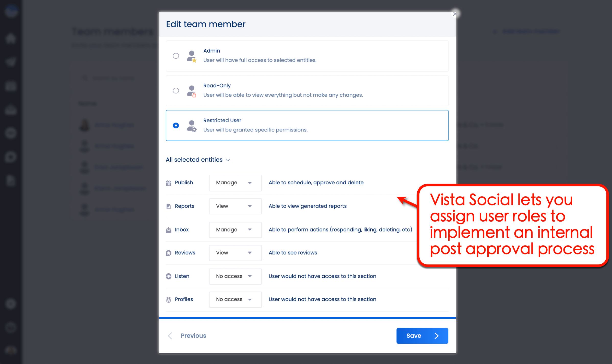Select the Restricted User radio button
The image size is (612, 364).
click(x=176, y=125)
